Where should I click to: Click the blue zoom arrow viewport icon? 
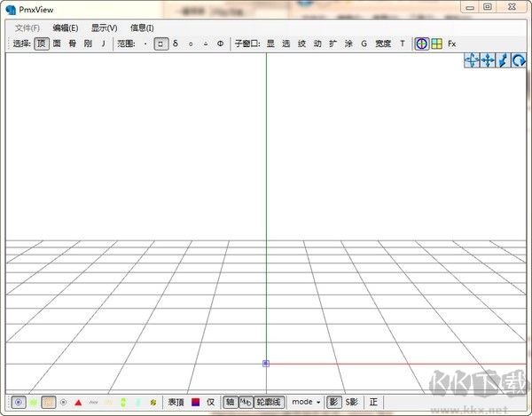click(x=504, y=60)
